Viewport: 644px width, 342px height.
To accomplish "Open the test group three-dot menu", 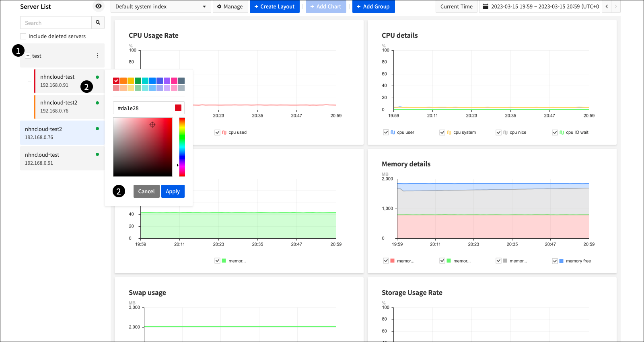I will (97, 56).
